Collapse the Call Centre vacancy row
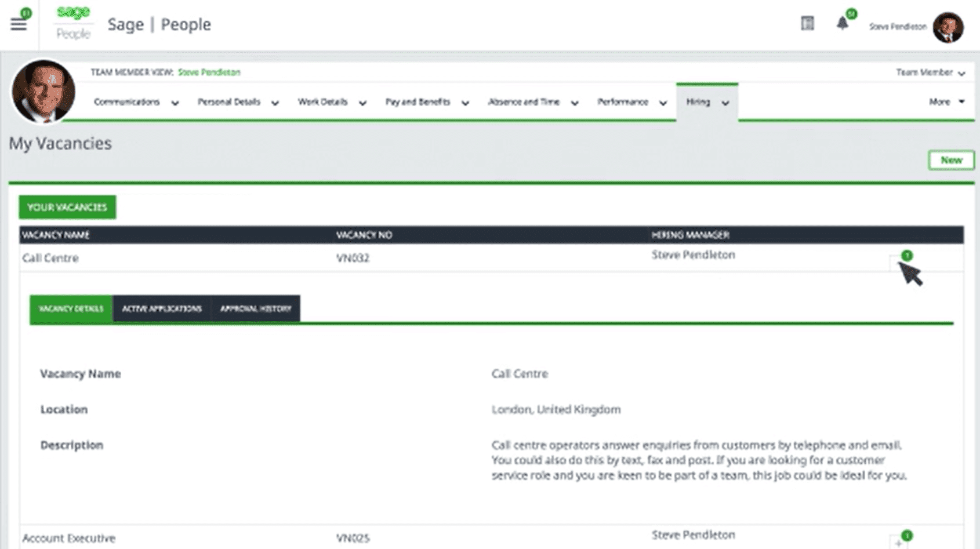980x549 pixels. (x=898, y=263)
